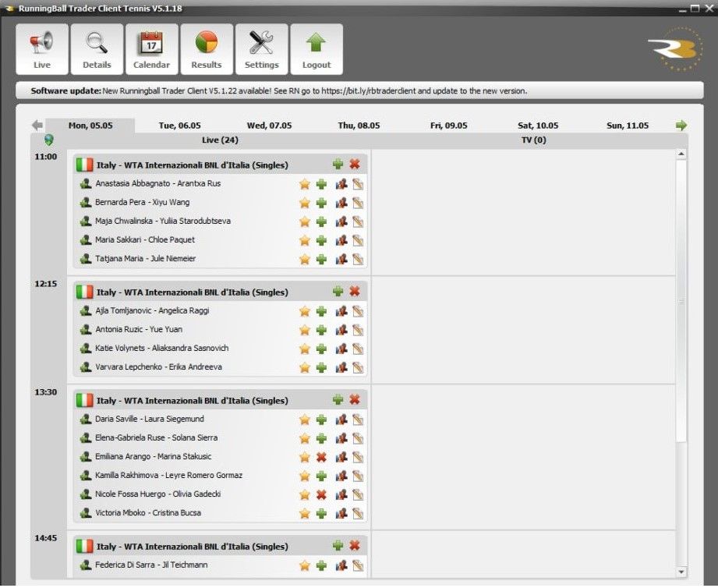Add all 12:15 WTA Italy matches with green plus
Screen dimensions: 718x588
tap(338, 291)
